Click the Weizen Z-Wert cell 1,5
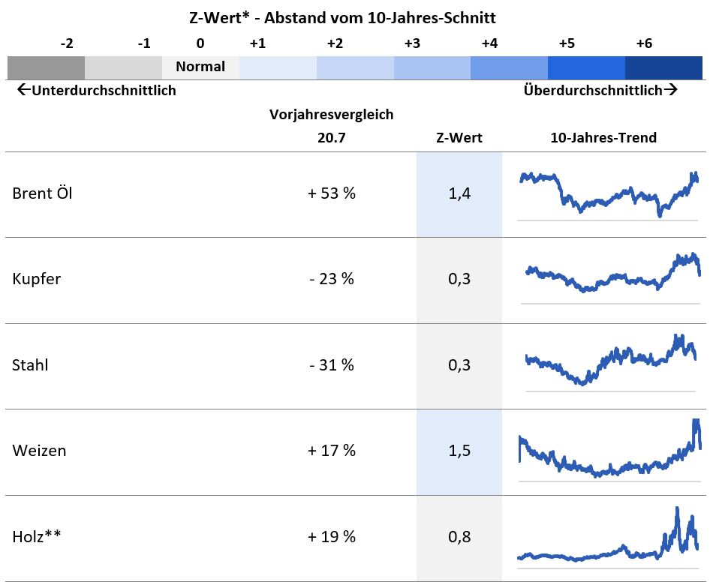The width and height of the screenshot is (710, 588). tap(459, 451)
